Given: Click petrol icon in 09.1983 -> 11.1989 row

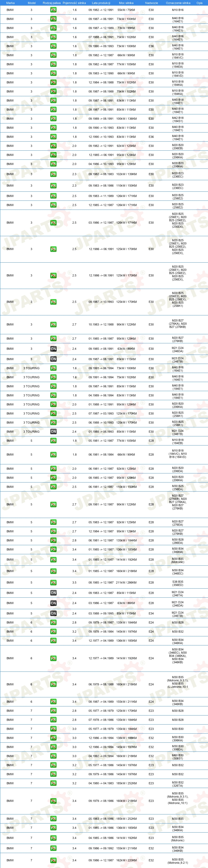Looking at the screenshot, I should click(53, 196).
